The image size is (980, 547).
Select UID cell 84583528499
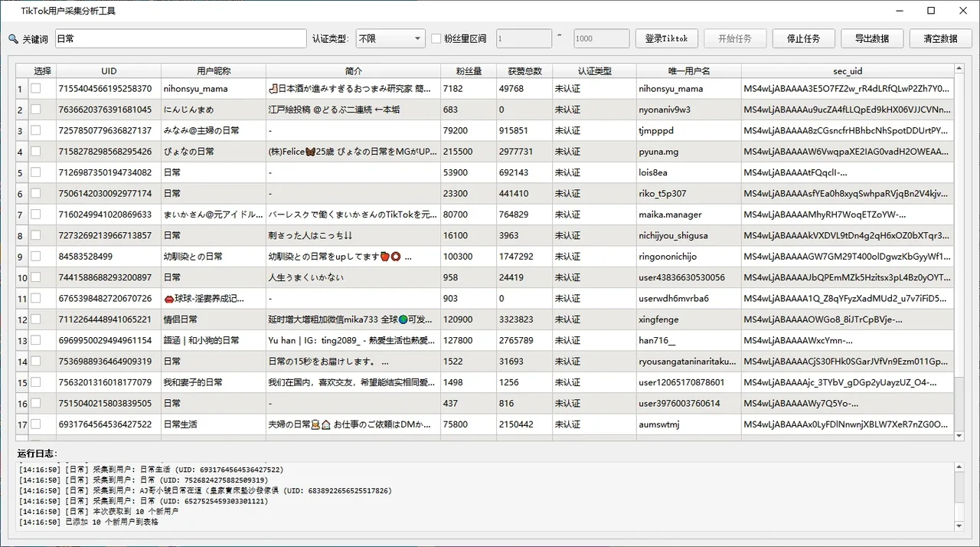pyautogui.click(x=109, y=256)
